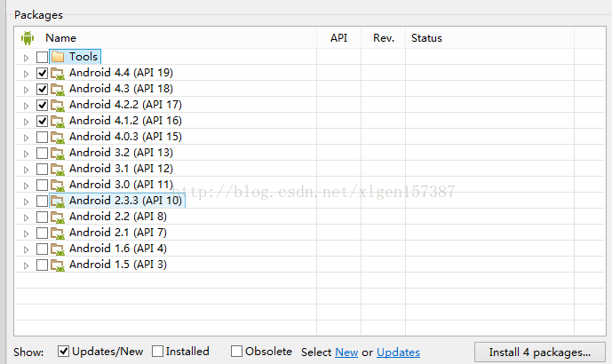This screenshot has width=612, height=364.
Task: Expand the Android 1.5 (API 3) node
Action: click(x=26, y=265)
